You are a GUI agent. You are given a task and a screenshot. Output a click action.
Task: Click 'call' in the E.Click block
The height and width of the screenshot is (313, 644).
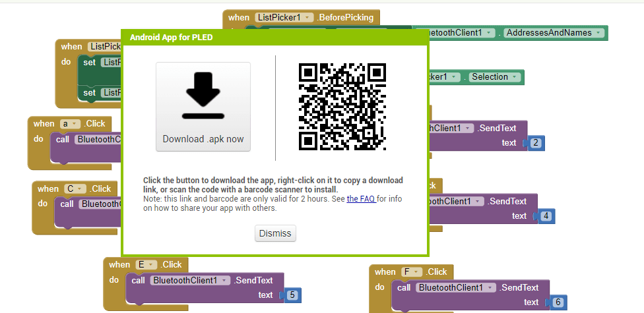pyautogui.click(x=138, y=281)
